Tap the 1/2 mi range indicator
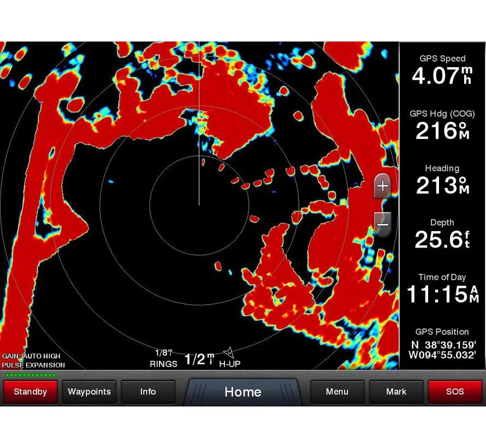The height and width of the screenshot is (448, 486). point(199,359)
